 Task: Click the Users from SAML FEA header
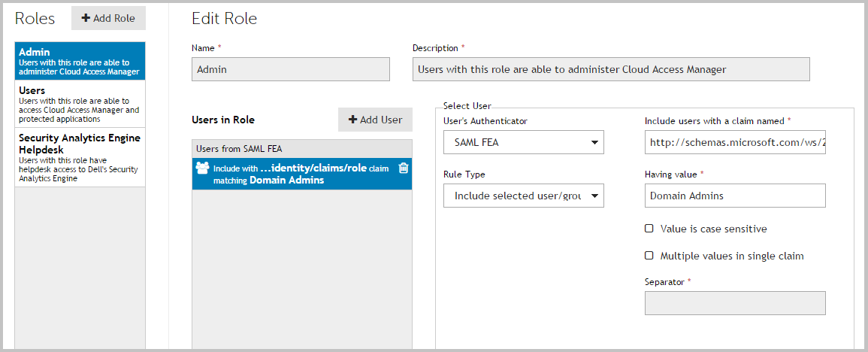tap(302, 149)
